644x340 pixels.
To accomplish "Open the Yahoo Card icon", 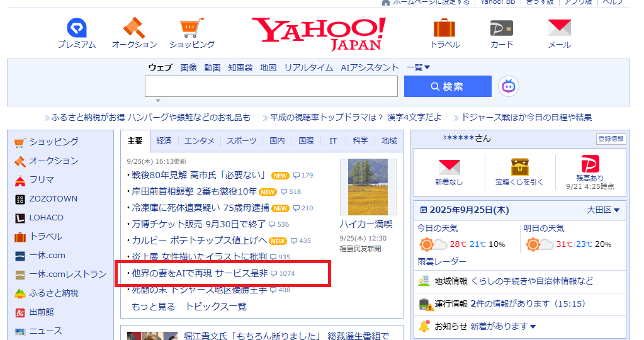I will click(502, 28).
